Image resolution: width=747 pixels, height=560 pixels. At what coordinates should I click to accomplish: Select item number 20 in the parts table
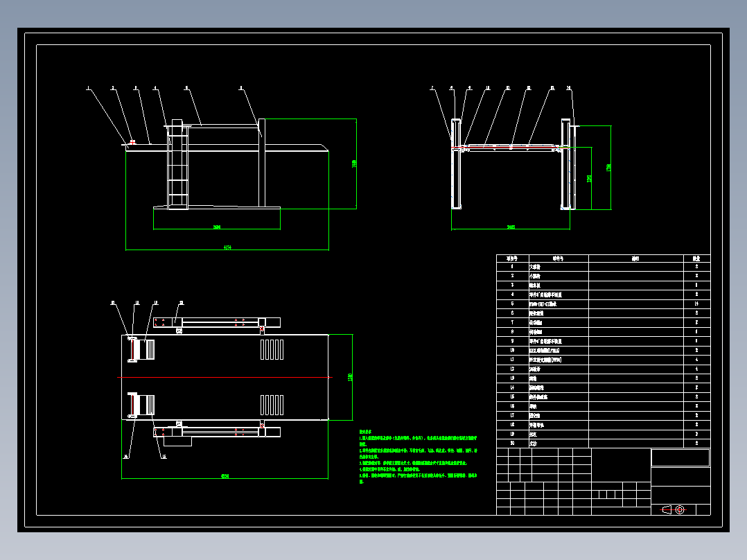point(512,444)
